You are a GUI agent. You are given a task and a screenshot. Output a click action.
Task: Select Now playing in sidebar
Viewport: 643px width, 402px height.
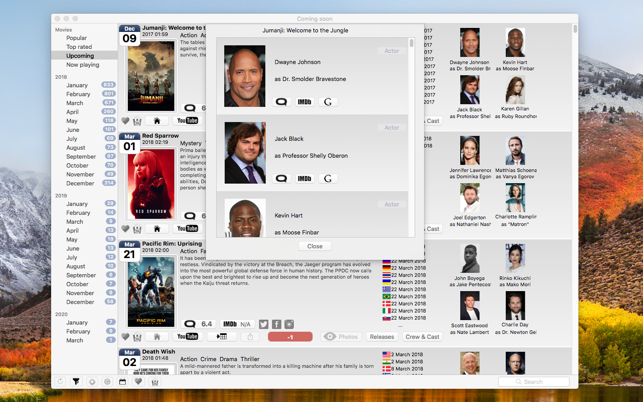(84, 64)
